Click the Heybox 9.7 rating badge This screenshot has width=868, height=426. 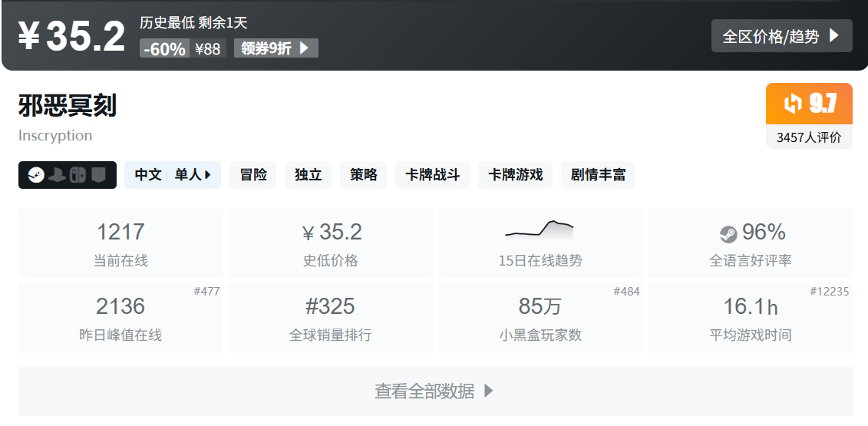click(x=809, y=104)
